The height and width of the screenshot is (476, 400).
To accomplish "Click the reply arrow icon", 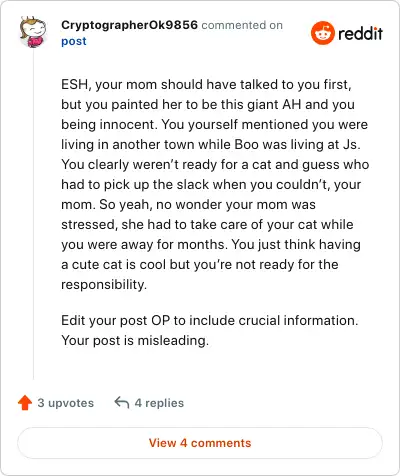I will click(122, 402).
